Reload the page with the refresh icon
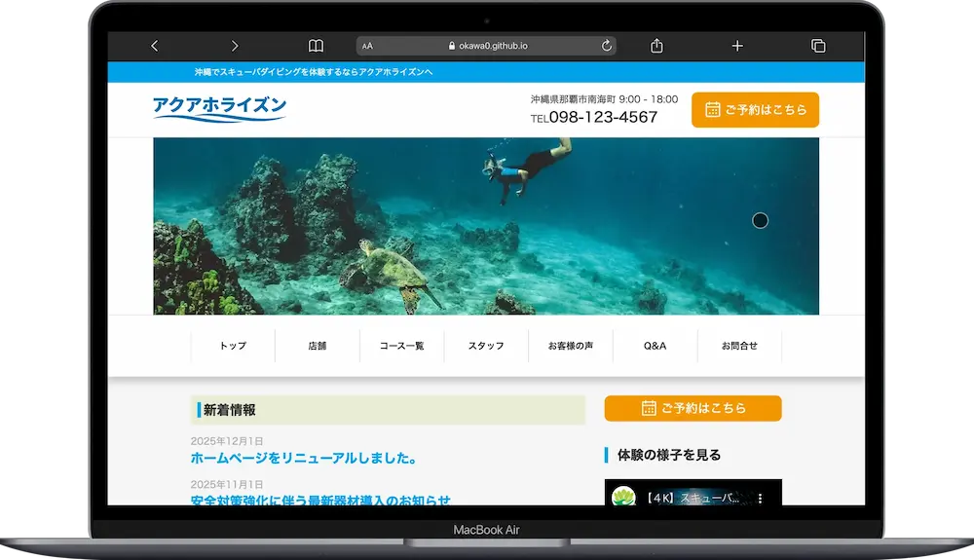Screen dimensions: 974x560 point(606,46)
